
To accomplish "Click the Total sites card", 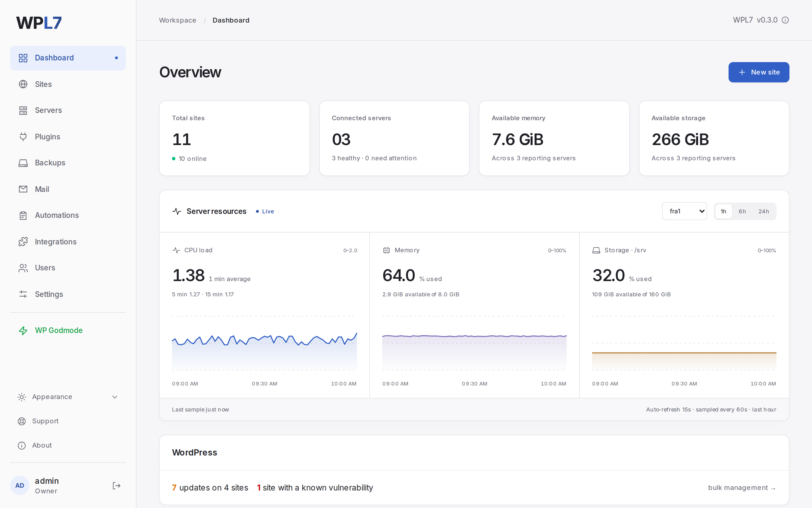I will [x=234, y=138].
